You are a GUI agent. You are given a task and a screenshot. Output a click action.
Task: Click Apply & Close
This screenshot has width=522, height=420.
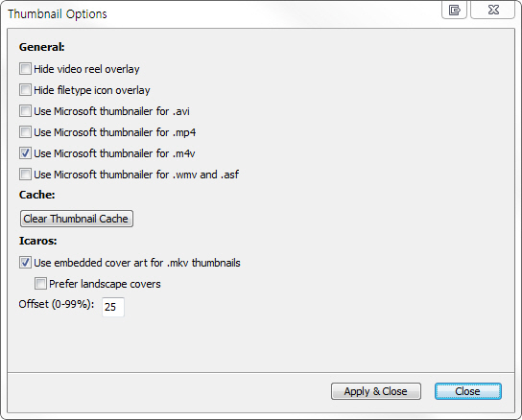(x=376, y=391)
